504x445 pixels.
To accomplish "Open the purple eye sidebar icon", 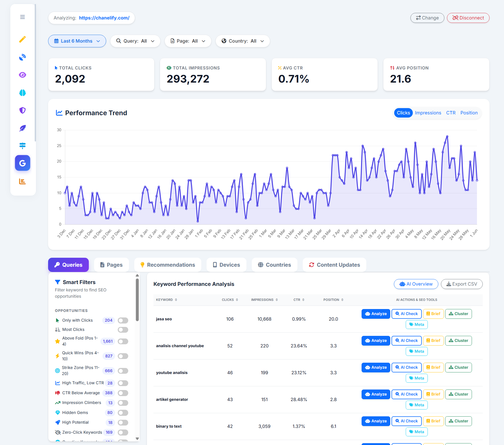I will click(23, 75).
